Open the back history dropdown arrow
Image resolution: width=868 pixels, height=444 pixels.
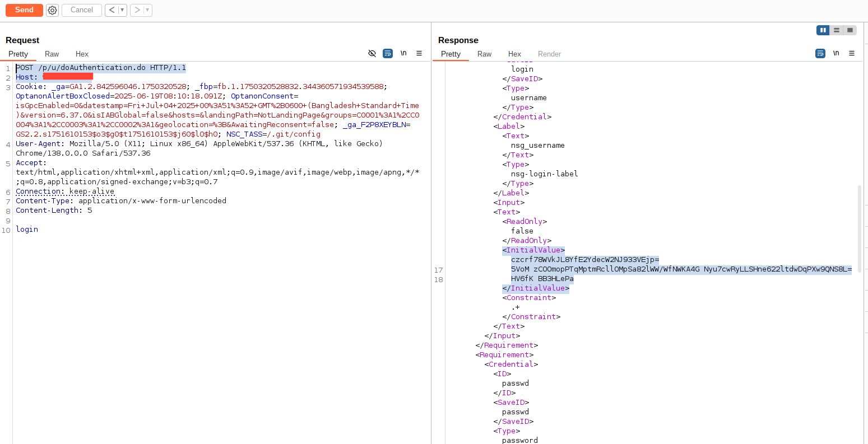[122, 10]
